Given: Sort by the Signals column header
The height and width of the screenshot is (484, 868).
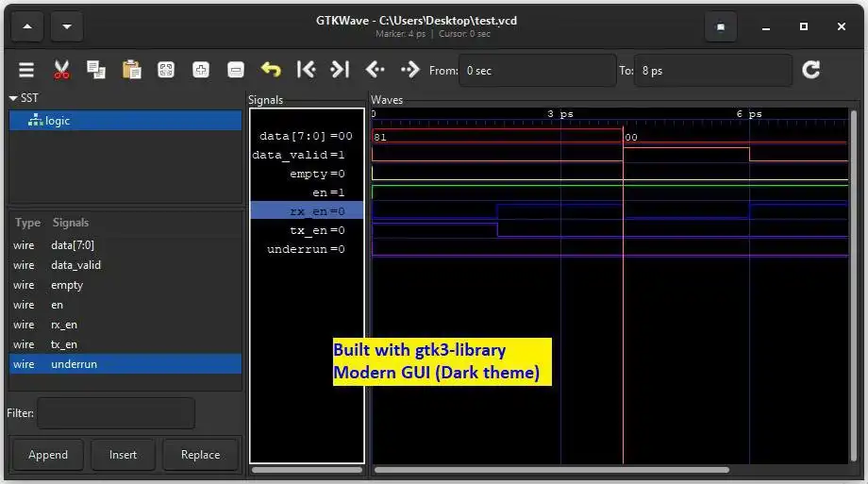Looking at the screenshot, I should click(71, 223).
